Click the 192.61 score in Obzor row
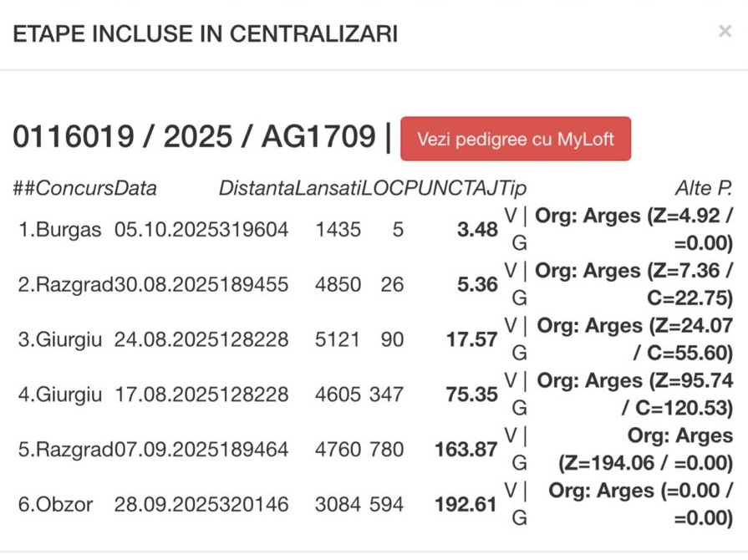748x560 pixels. 466,505
